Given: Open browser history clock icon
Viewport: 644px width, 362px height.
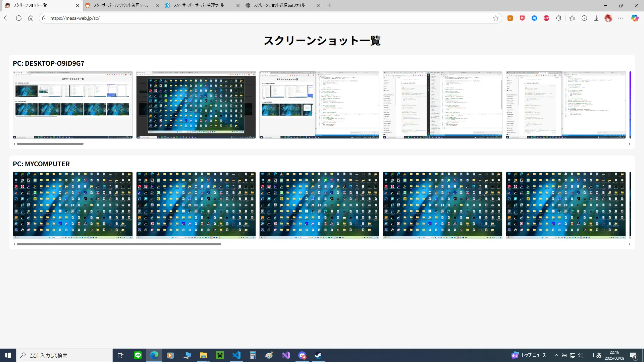Looking at the screenshot, I should click(x=584, y=18).
